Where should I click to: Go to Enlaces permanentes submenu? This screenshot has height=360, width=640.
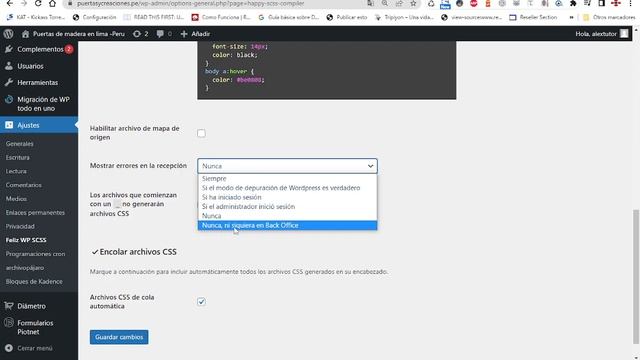coord(35,213)
